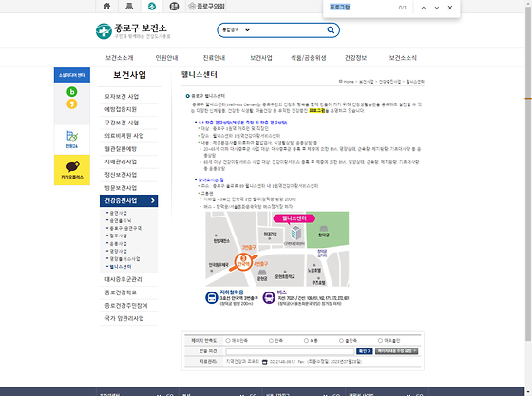The height and width of the screenshot is (396, 532).
Task: Click the blue 소셜미디어 센터 banner
Action: click(72, 75)
